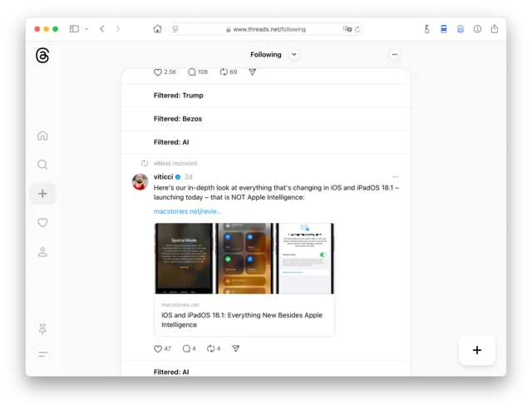Click viticci avatar picture

pyautogui.click(x=140, y=182)
